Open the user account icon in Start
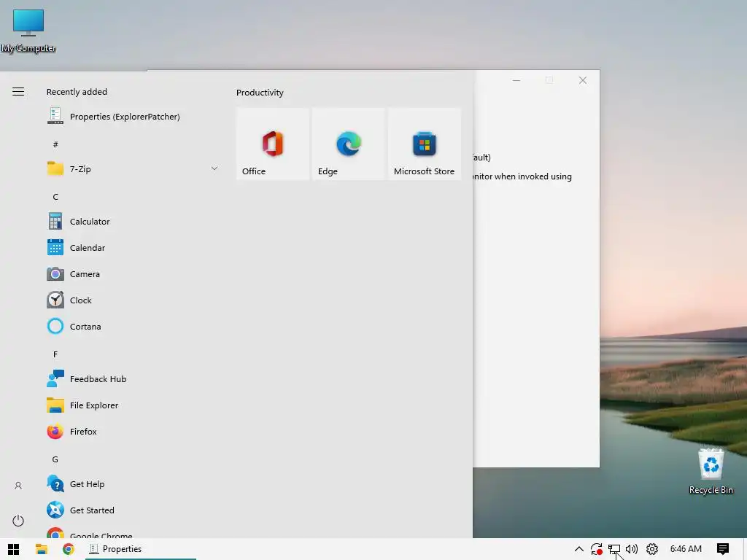The height and width of the screenshot is (560, 747). [x=18, y=486]
